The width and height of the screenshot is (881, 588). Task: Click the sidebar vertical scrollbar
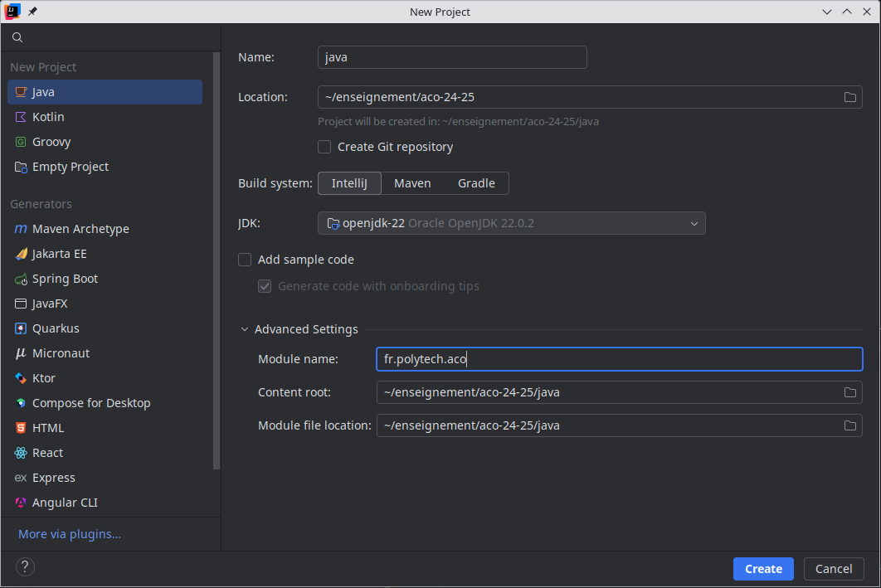click(217, 249)
